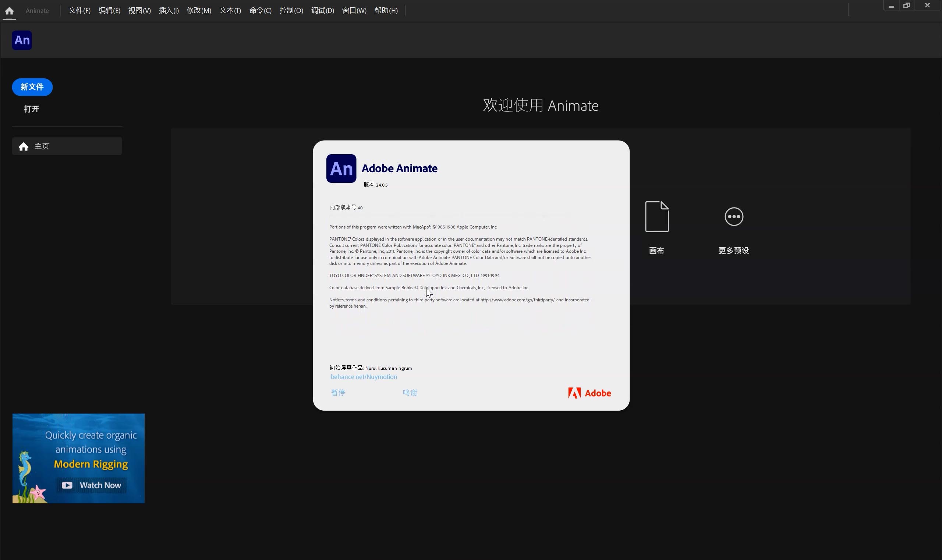This screenshot has width=942, height=560.
Task: Open the 窗口(W) menu
Action: [354, 11]
